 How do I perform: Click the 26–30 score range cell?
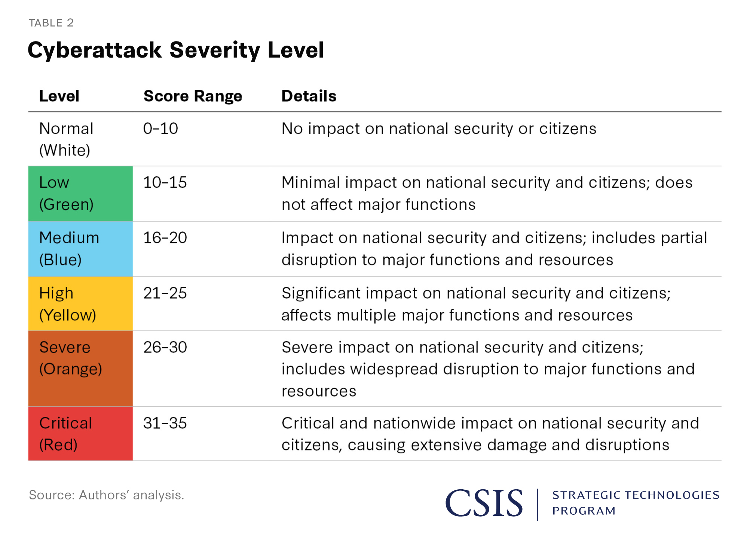pyautogui.click(x=165, y=347)
